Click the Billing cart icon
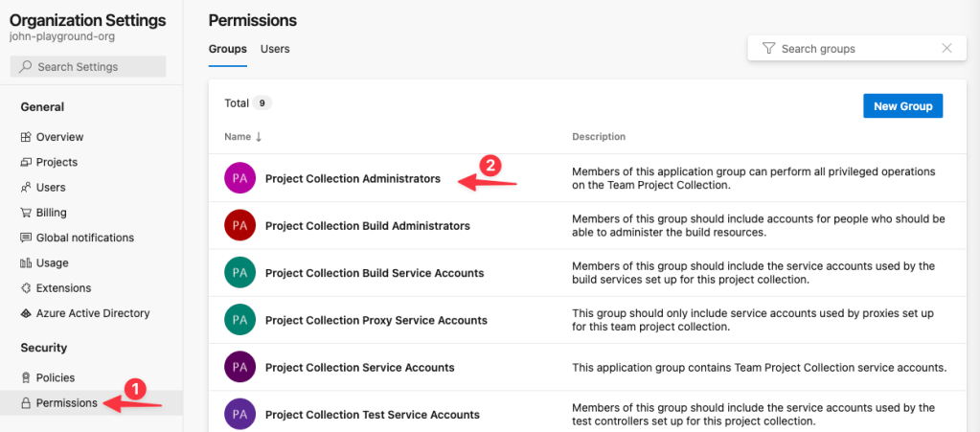This screenshot has height=432, width=980. [26, 213]
